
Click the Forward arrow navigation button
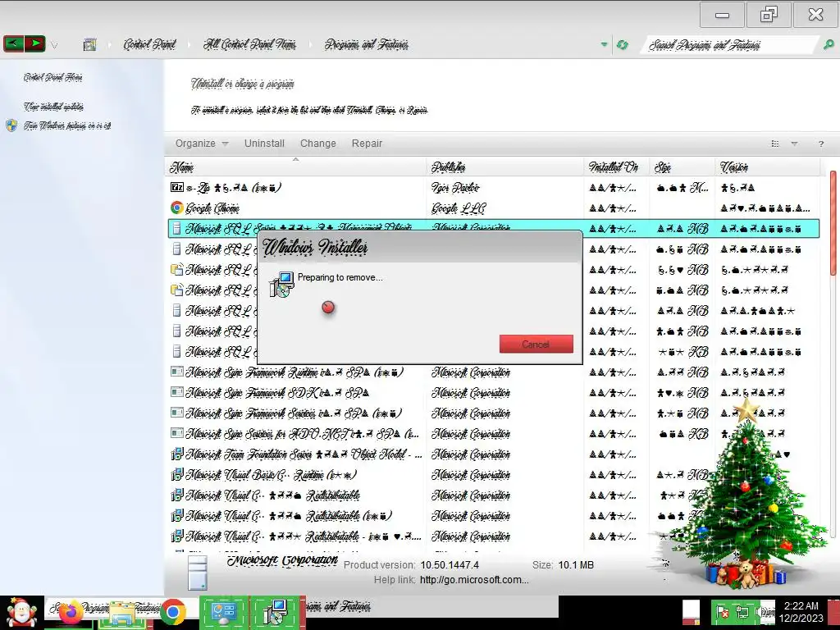(x=34, y=43)
